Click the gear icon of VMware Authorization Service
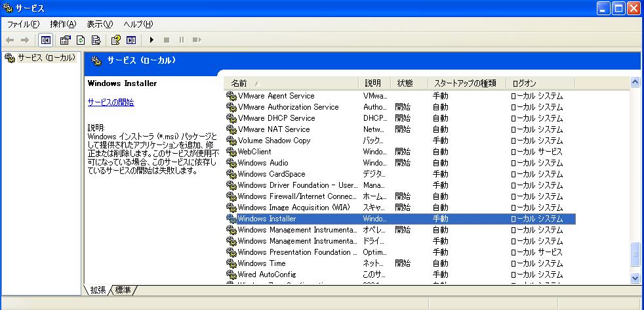Image resolution: width=644 pixels, height=310 pixels. 231,107
